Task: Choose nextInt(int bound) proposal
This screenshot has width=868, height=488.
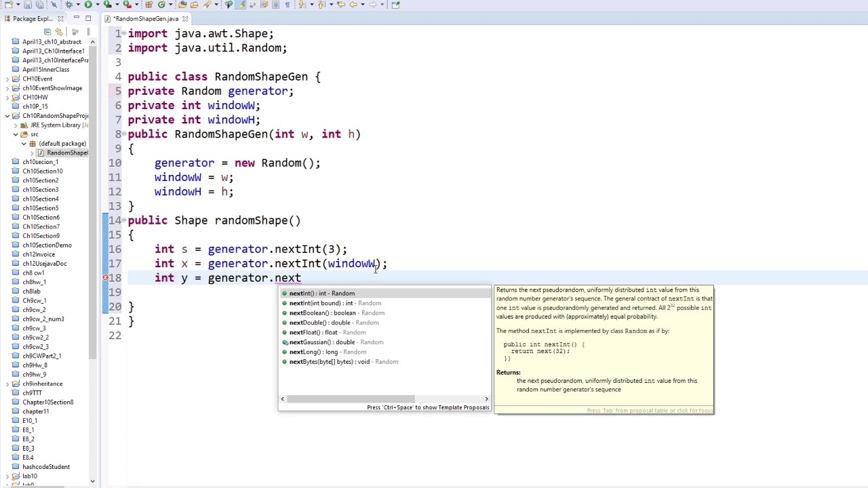Action: point(384,303)
